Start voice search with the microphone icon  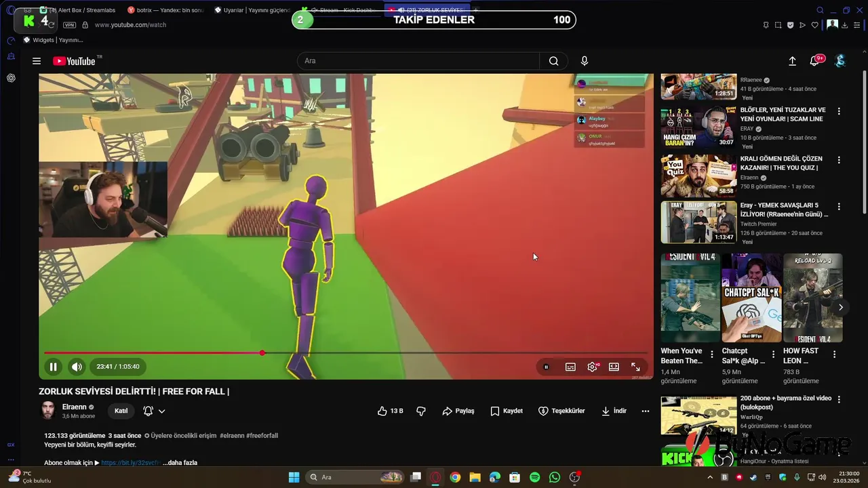[x=585, y=61]
